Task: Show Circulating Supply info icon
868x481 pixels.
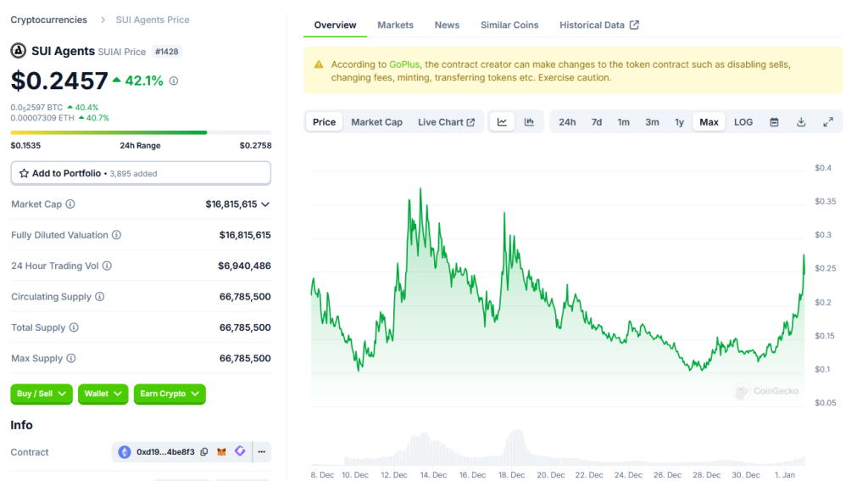Action: pos(100,296)
